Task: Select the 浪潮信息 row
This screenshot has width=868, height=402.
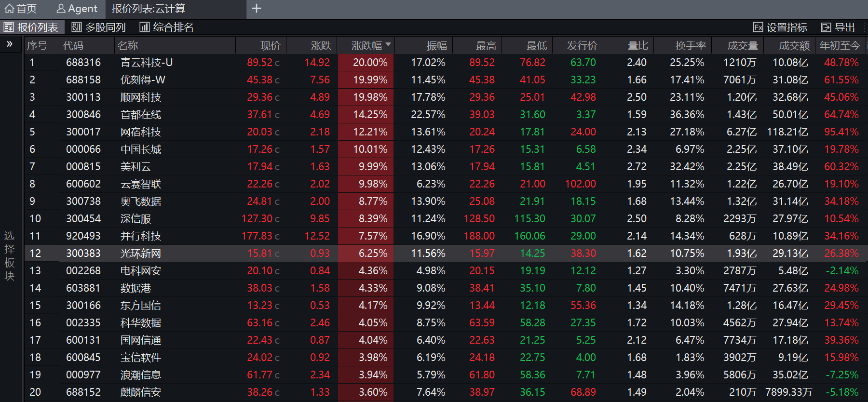Action: 140,375
